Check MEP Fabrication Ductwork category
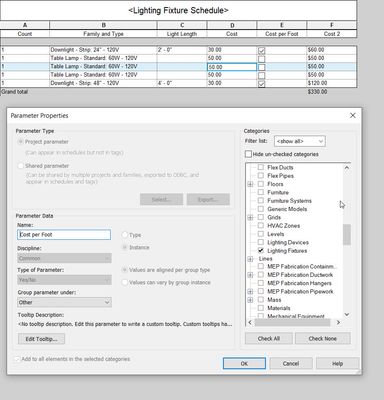384x400 pixels. 261,275
